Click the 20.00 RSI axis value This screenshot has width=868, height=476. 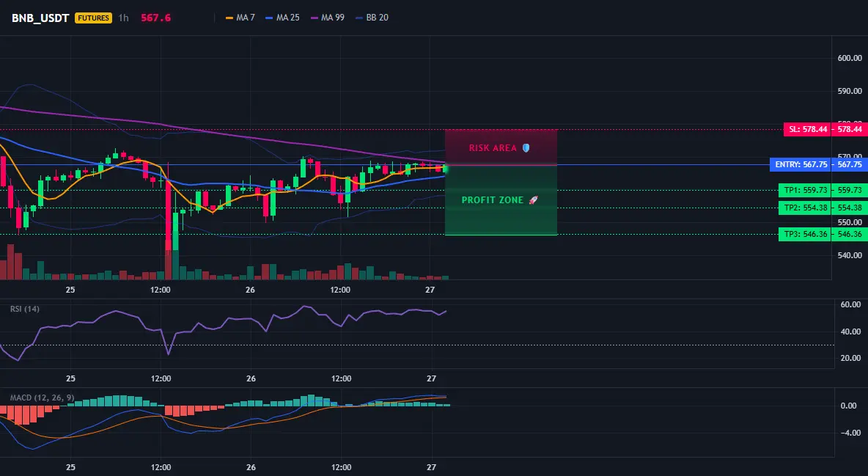click(850, 358)
